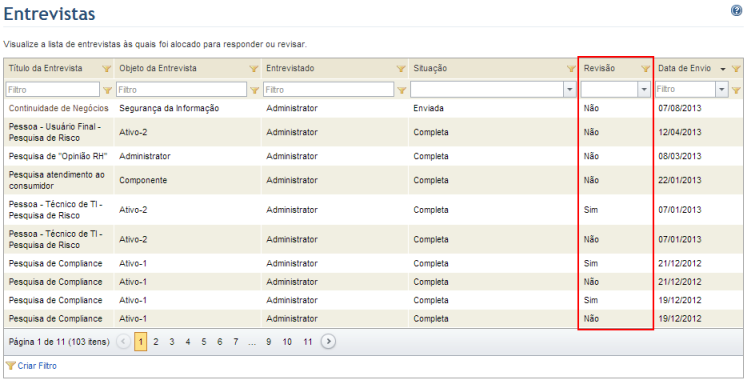Viewport: 747px width, 384px height.
Task: Click the Criar Filtro link
Action: [x=37, y=366]
